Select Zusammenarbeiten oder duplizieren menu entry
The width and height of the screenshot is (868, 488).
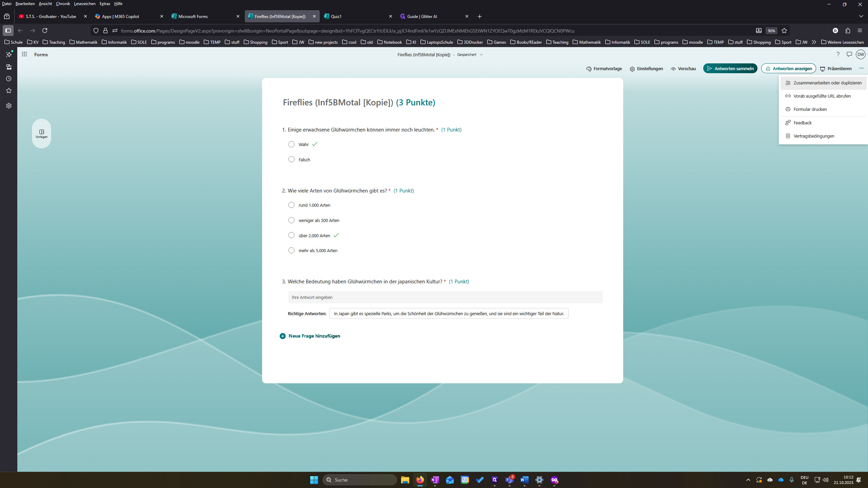(x=824, y=83)
